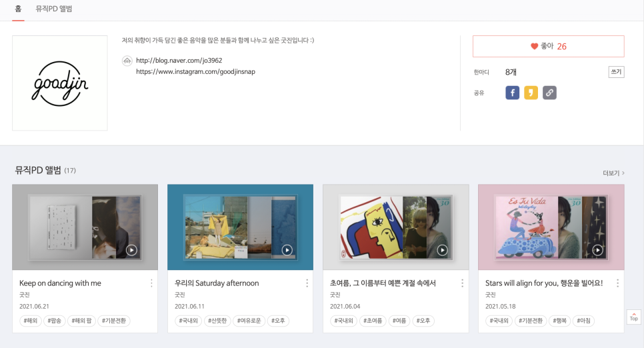Open more options for 우리의 Saturday afternoon
644x348 pixels.
[x=307, y=283]
